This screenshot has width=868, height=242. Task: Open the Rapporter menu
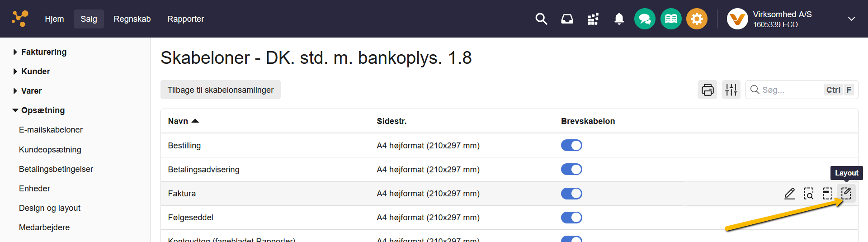[x=185, y=19]
